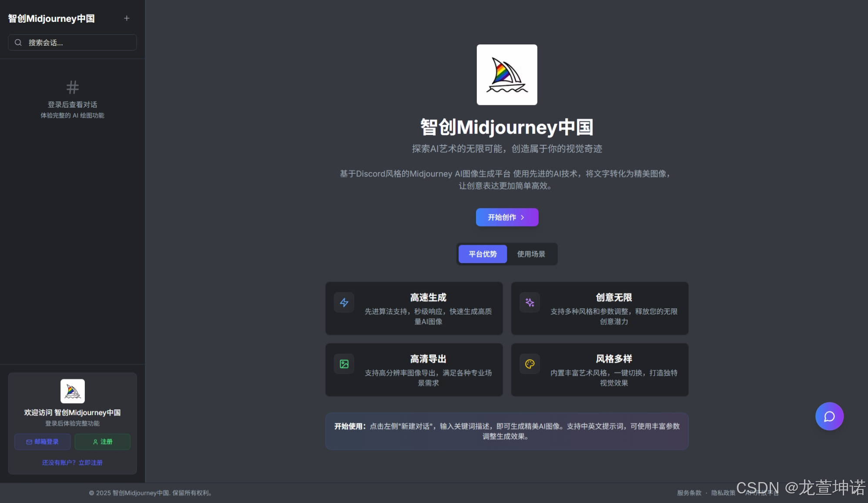Click the user icon on 注册 button
The height and width of the screenshot is (503, 868).
[95, 442]
